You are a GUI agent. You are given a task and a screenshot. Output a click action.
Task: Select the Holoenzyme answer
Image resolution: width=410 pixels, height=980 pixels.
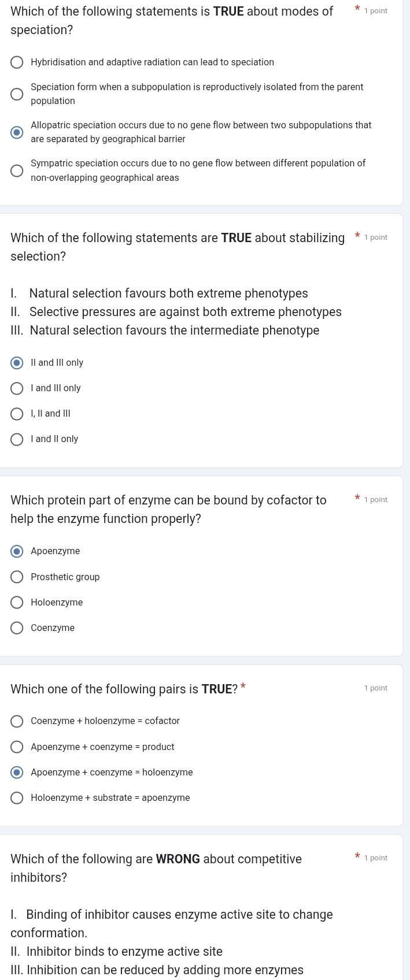click(17, 602)
